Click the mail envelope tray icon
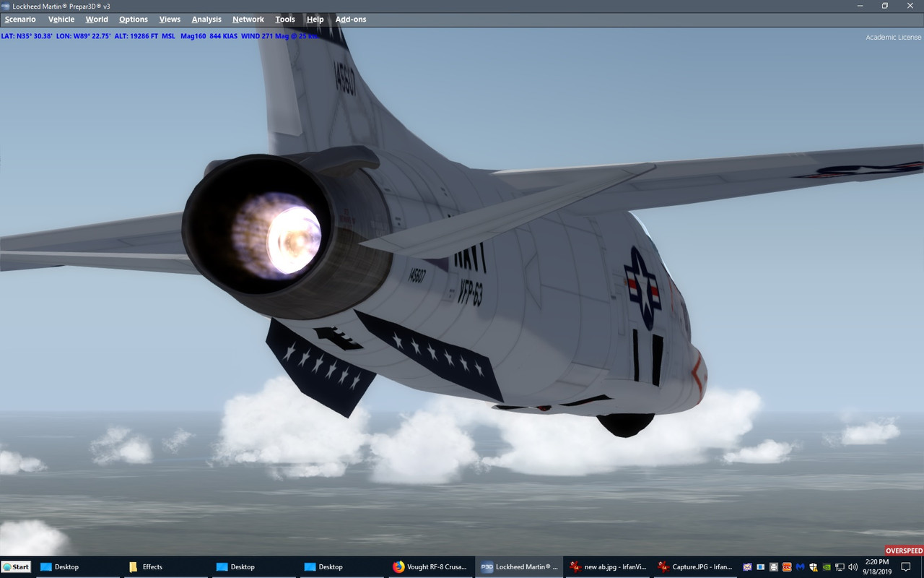This screenshot has width=924, height=578. click(747, 567)
